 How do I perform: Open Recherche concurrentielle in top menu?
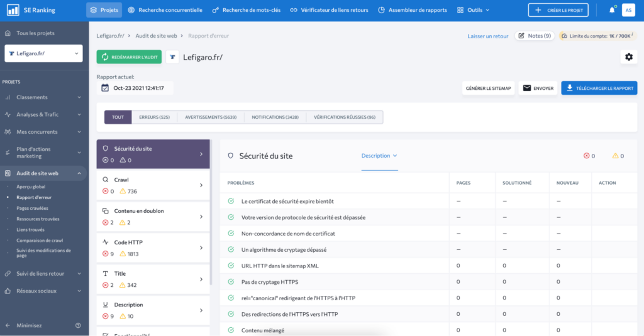pyautogui.click(x=165, y=10)
